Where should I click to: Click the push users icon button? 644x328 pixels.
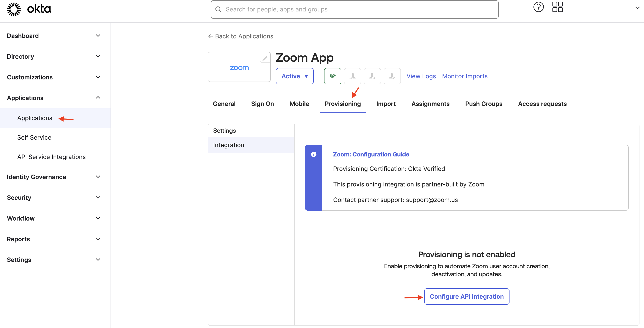(x=372, y=76)
